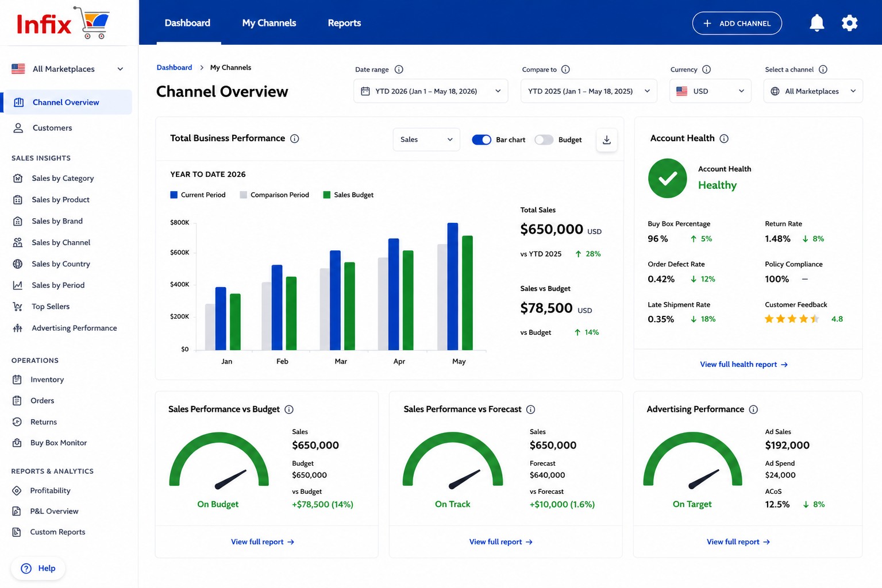The height and width of the screenshot is (588, 882).
Task: Show info for Date range
Action: [399, 69]
